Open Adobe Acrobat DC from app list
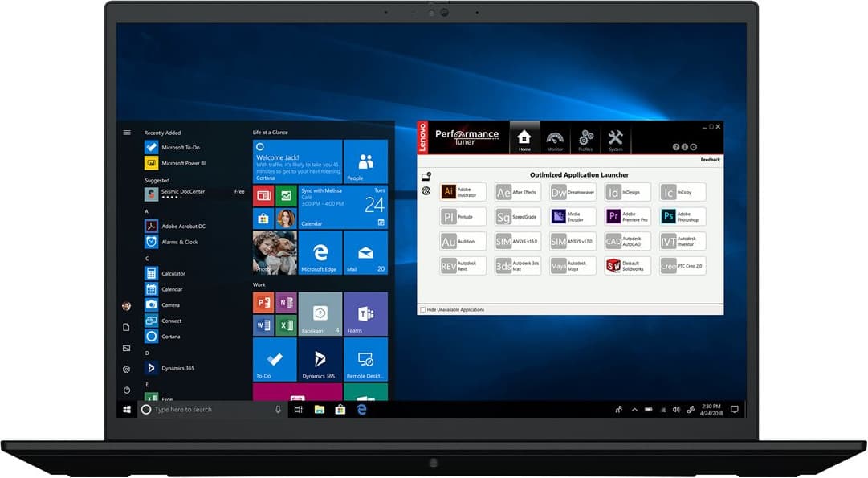The height and width of the screenshot is (478, 868). [183, 227]
